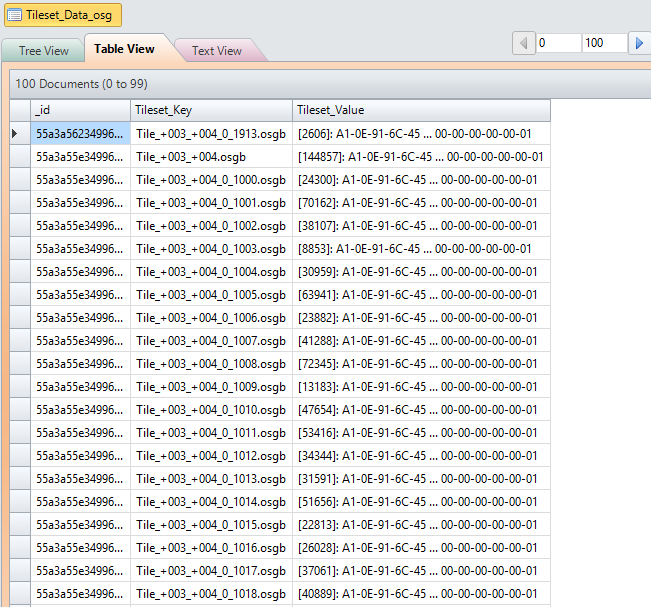Click the value cell starting with [24300]
The width and height of the screenshot is (651, 607).
pos(422,180)
